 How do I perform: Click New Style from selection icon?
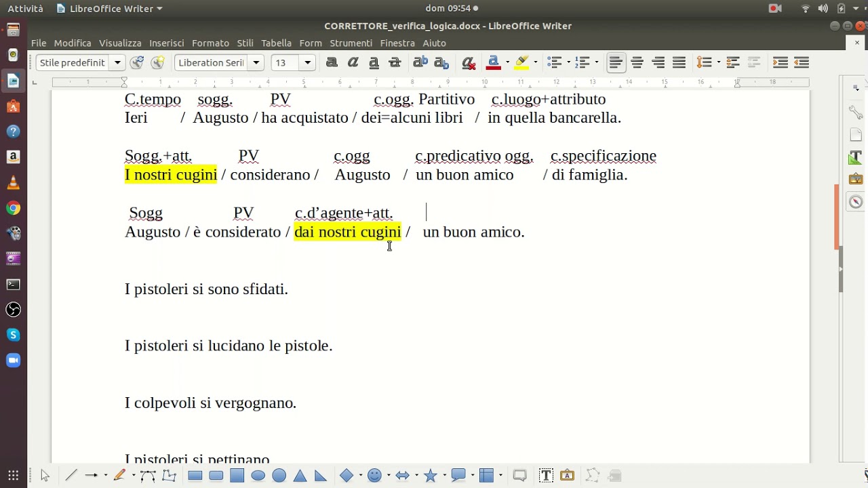(158, 62)
